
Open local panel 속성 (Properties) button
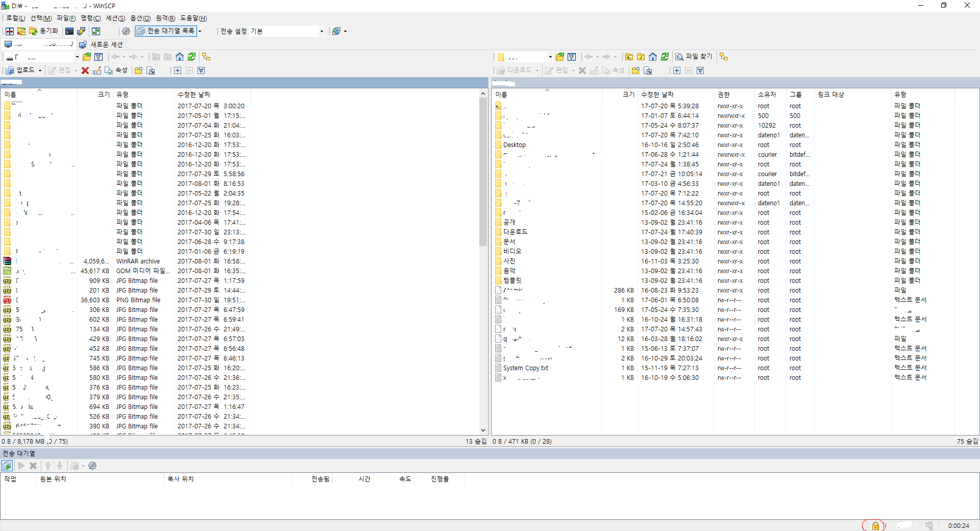(116, 70)
